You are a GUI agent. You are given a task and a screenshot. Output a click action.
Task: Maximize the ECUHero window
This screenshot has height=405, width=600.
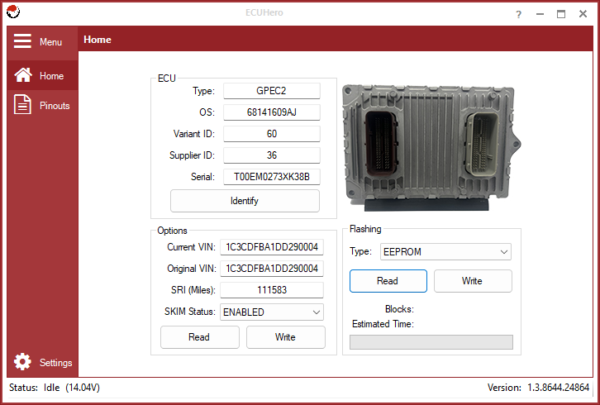561,14
